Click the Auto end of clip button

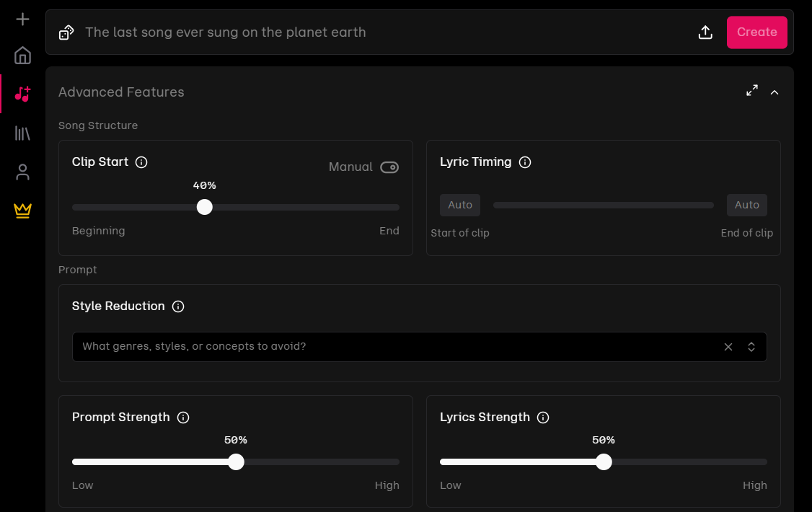coord(747,205)
